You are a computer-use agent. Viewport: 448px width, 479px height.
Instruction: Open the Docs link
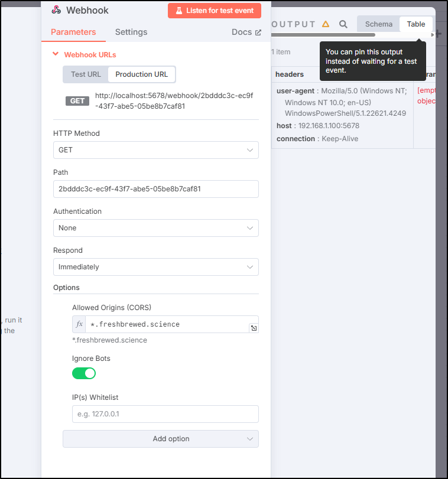[246, 32]
